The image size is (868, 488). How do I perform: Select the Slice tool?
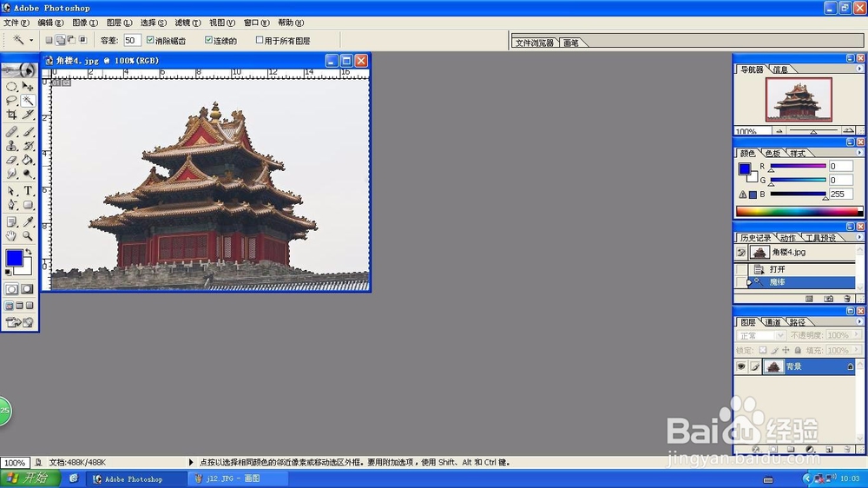point(28,115)
